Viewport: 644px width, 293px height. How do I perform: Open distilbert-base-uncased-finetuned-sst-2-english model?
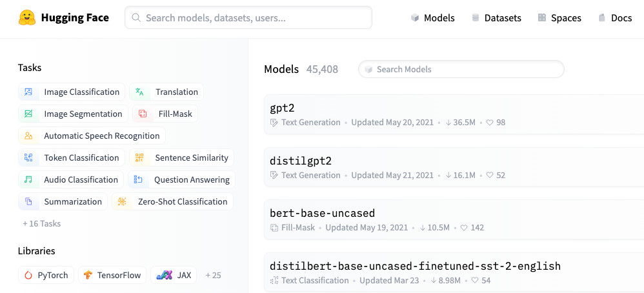(415, 266)
